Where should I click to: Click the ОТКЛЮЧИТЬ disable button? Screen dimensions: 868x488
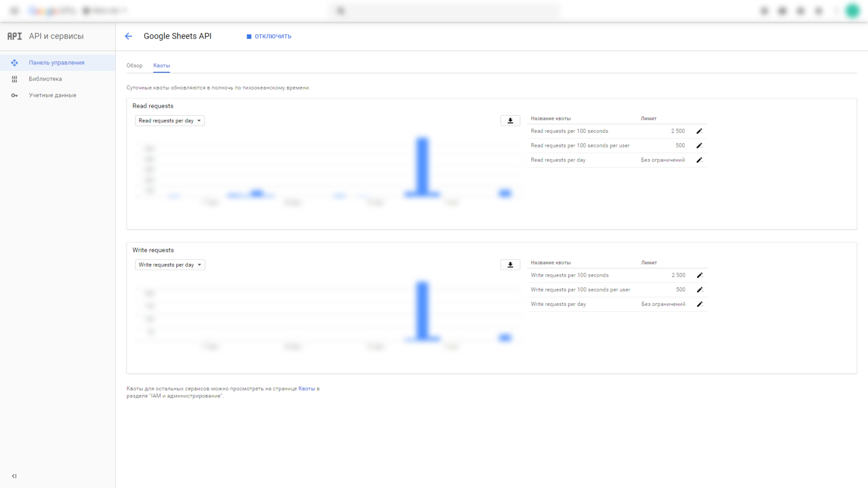click(x=269, y=36)
